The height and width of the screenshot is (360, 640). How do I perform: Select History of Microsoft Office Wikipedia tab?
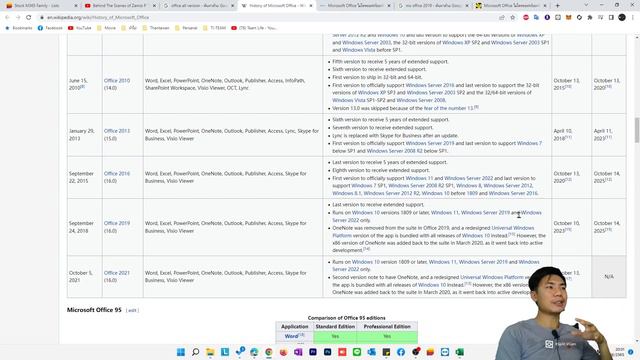276,6
